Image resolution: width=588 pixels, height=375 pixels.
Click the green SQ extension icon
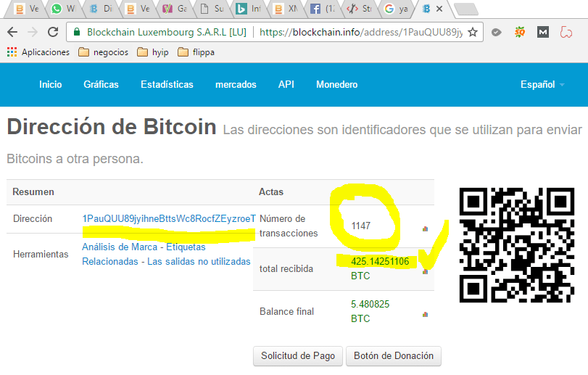pos(520,33)
